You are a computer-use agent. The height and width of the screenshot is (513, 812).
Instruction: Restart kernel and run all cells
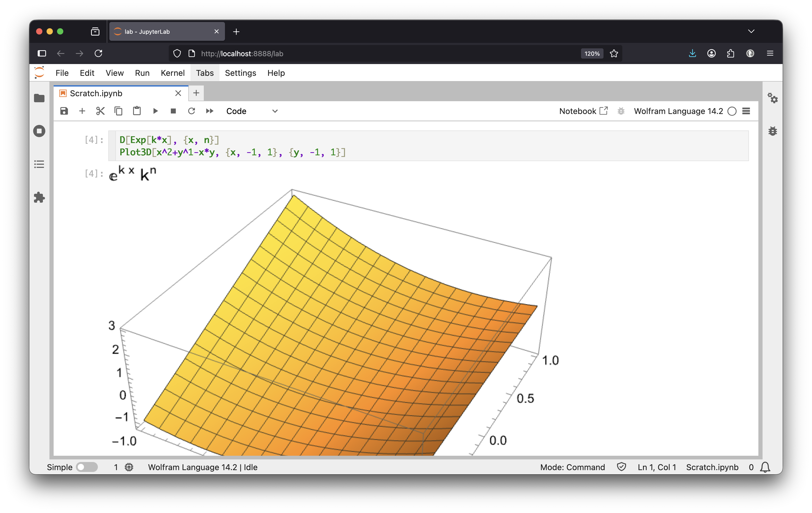[x=210, y=111]
